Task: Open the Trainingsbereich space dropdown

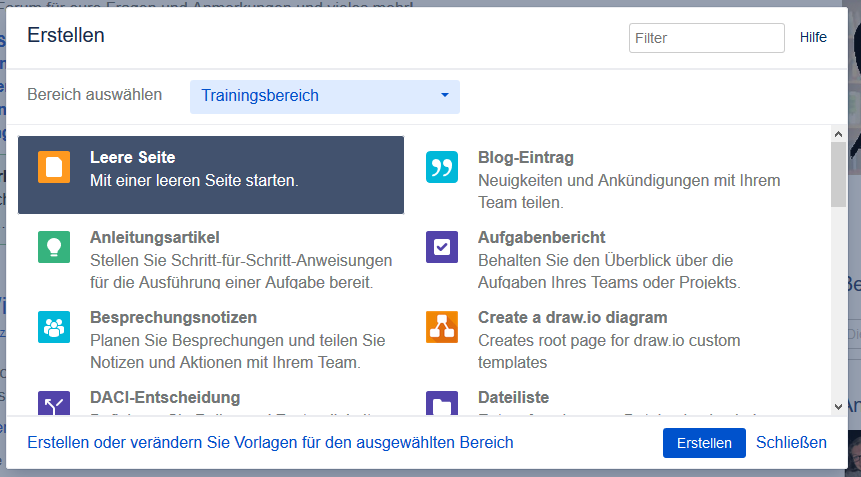Action: click(x=325, y=97)
